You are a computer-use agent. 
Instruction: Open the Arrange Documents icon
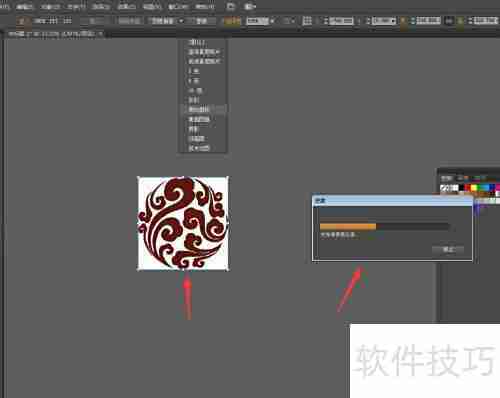[x=249, y=6]
